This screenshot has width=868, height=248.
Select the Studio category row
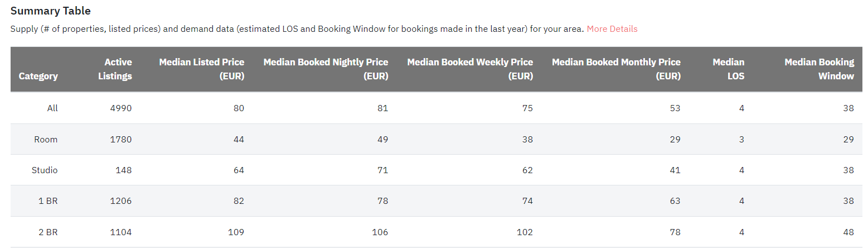pyautogui.click(x=437, y=170)
